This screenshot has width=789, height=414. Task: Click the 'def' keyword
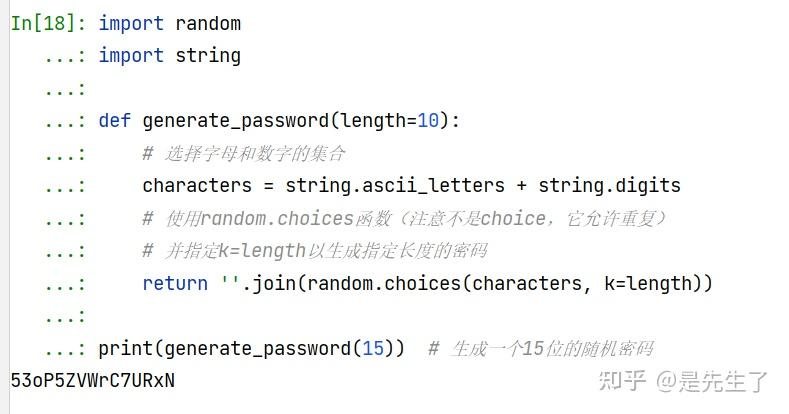click(115, 121)
